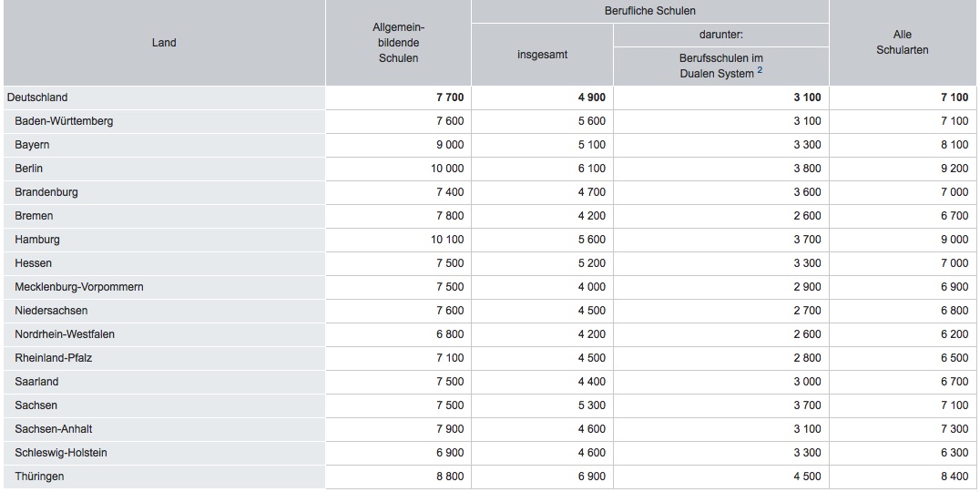Click the insgesamt column header

pyautogui.click(x=542, y=55)
